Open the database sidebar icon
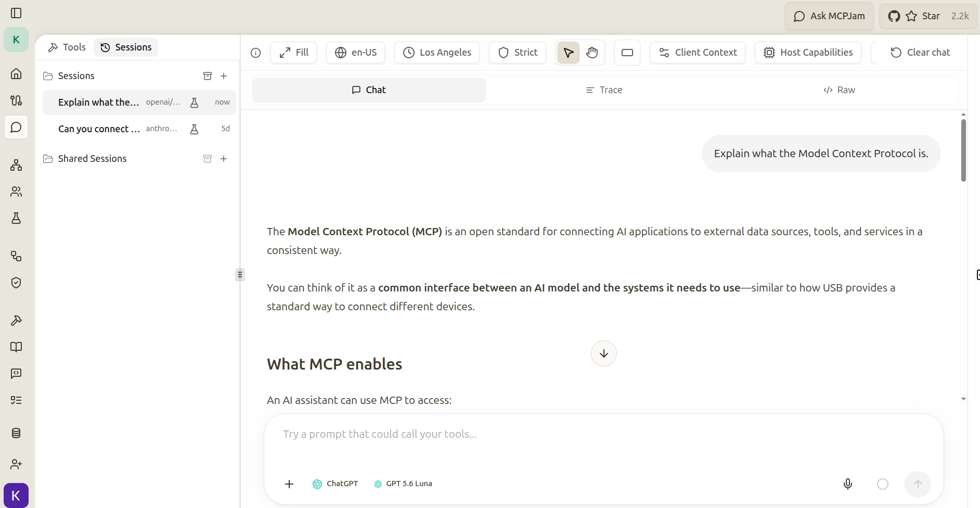 pos(16,433)
